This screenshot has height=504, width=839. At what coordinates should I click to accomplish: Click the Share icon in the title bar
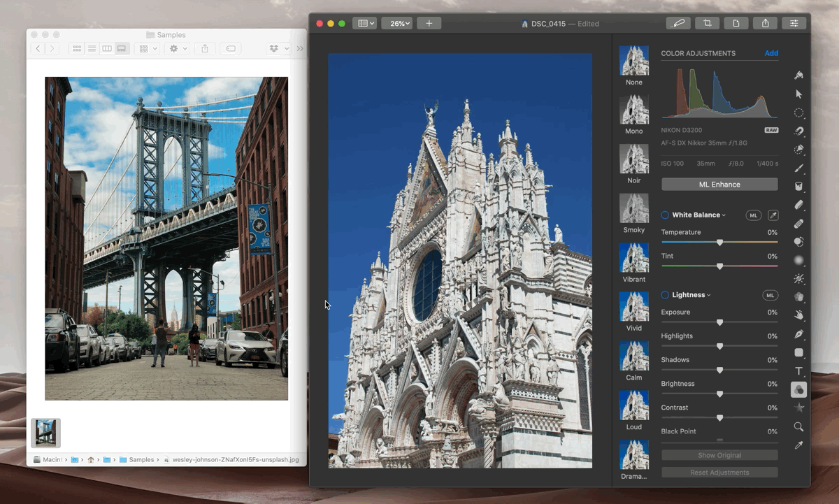(x=764, y=22)
